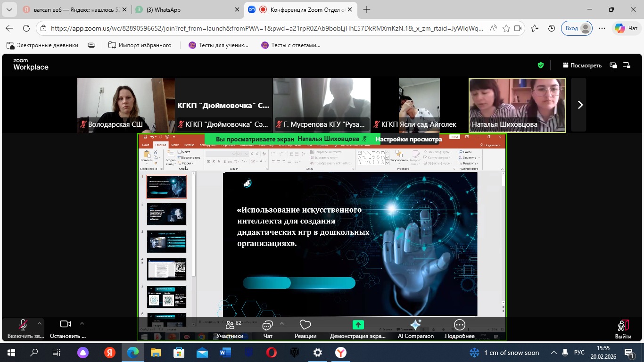Image resolution: width=644 pixels, height=362 pixels.
Task: Open Microsoft Word from the taskbar
Action: pos(224,353)
